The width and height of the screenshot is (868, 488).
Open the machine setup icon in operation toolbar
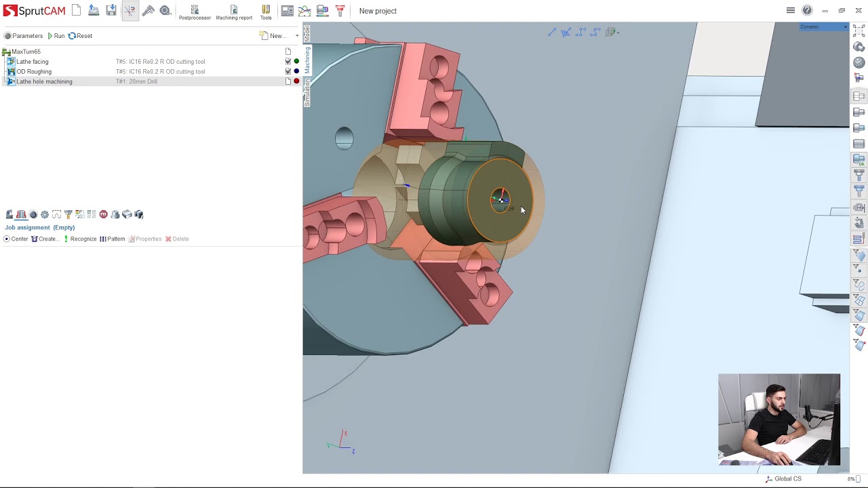pyautogui.click(x=9, y=214)
